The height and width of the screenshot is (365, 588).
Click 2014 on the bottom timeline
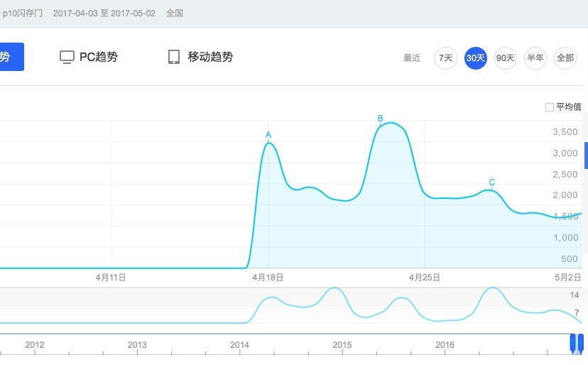coord(239,344)
